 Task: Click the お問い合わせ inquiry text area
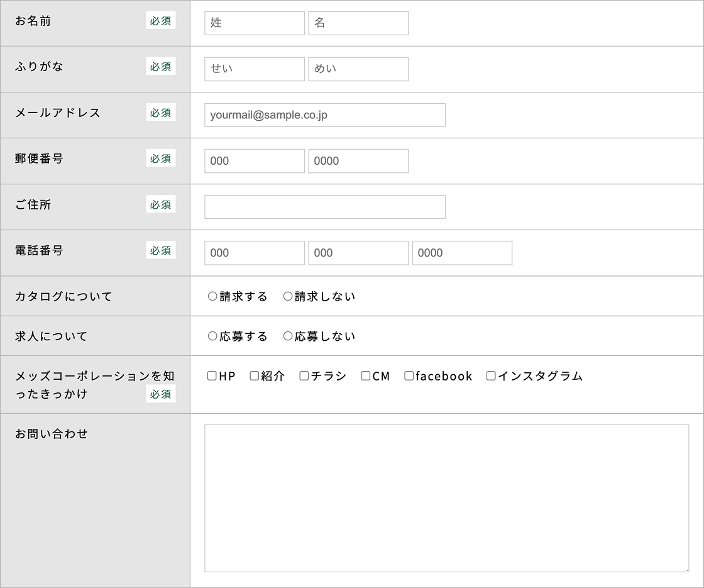(446, 498)
